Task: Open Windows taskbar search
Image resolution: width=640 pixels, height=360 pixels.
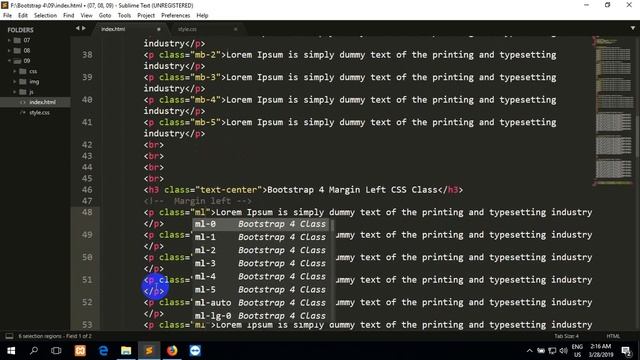Action: point(34,351)
